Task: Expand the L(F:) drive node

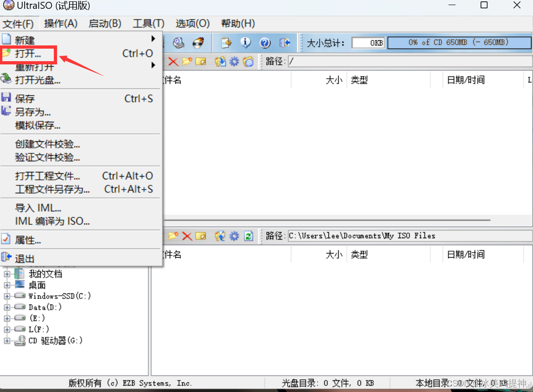Action: [x=7, y=329]
